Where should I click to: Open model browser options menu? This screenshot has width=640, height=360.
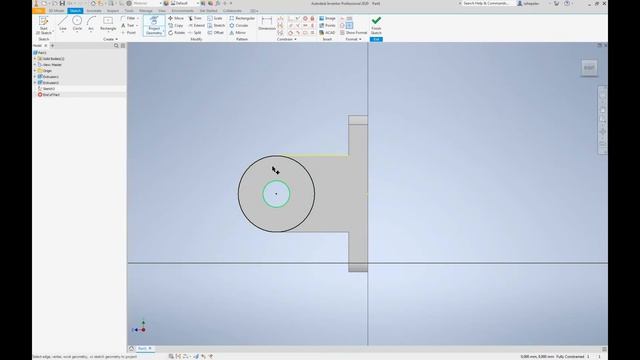click(x=123, y=46)
